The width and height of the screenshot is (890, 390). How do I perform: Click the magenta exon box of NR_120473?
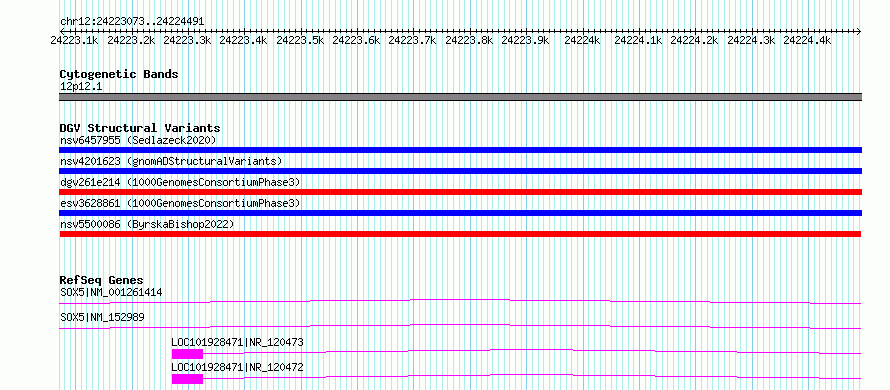point(187,354)
